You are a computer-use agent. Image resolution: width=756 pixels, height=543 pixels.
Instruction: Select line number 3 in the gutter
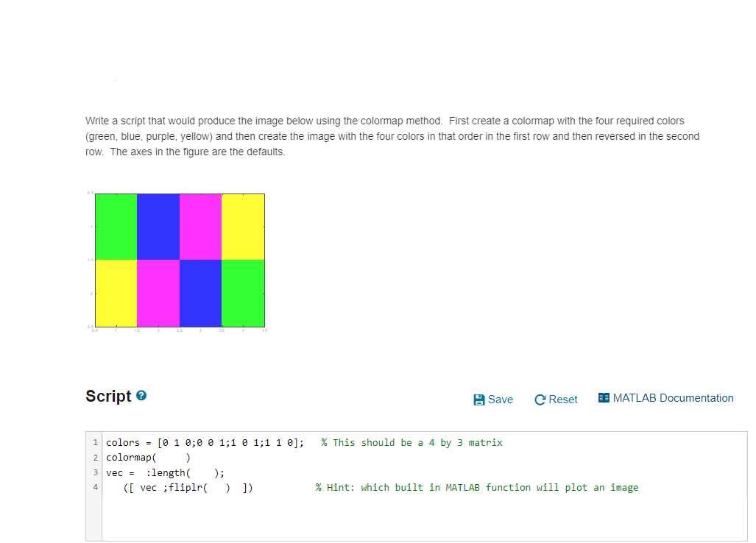(95, 472)
